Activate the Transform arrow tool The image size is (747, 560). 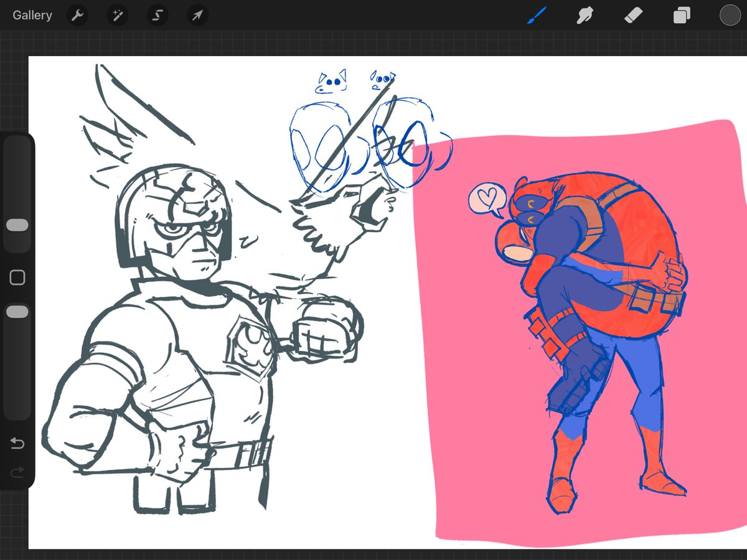(x=197, y=15)
